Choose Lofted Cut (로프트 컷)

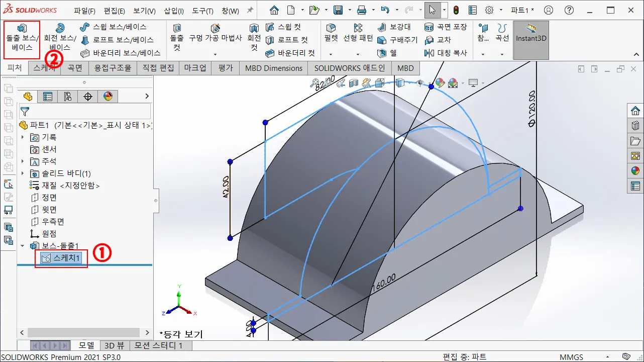[x=286, y=40]
